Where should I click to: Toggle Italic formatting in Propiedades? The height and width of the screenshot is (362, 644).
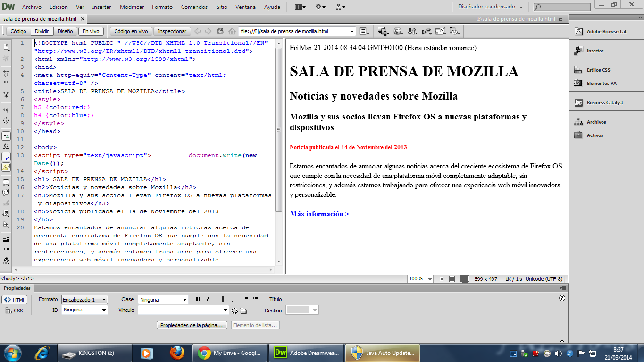click(x=208, y=299)
